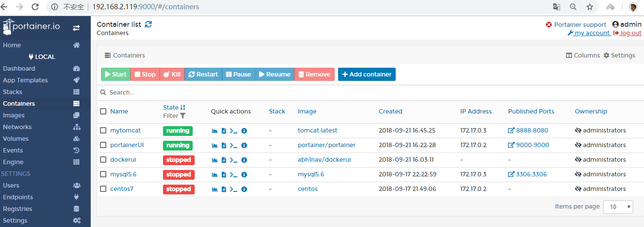Screen dimensions: 644x227
Task: Bookmark this page with the star icon
Action: pos(590,7)
